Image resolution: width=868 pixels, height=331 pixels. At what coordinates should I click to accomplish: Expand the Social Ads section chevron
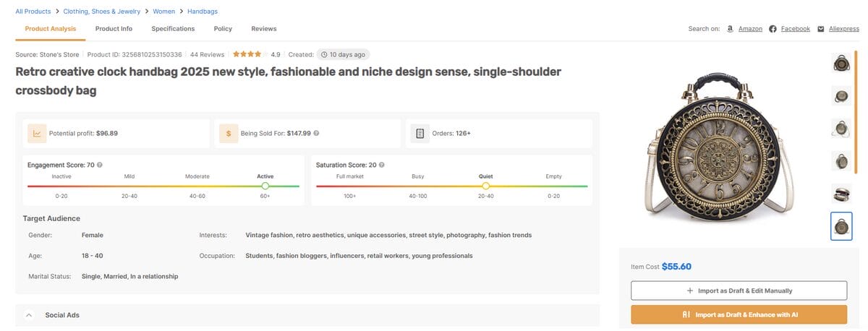(29, 315)
